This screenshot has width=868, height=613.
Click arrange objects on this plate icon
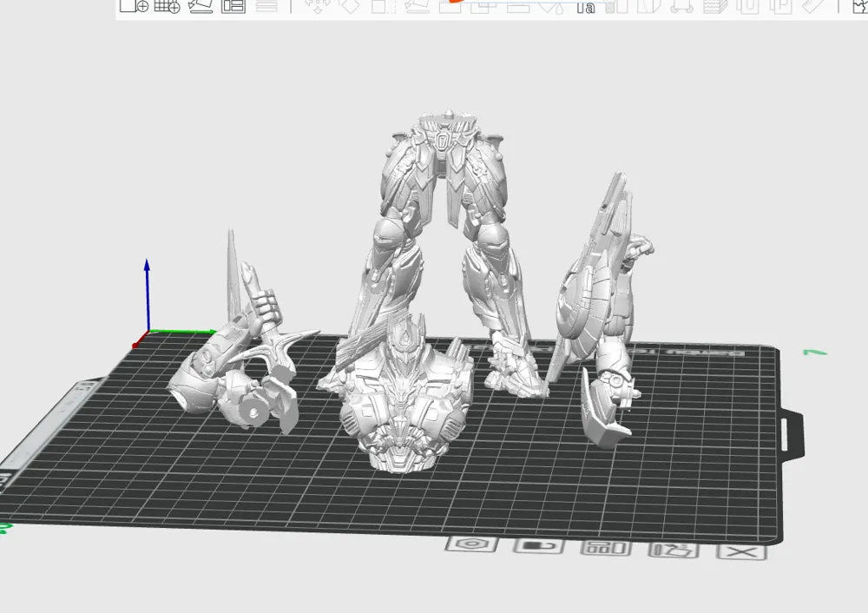click(606, 548)
